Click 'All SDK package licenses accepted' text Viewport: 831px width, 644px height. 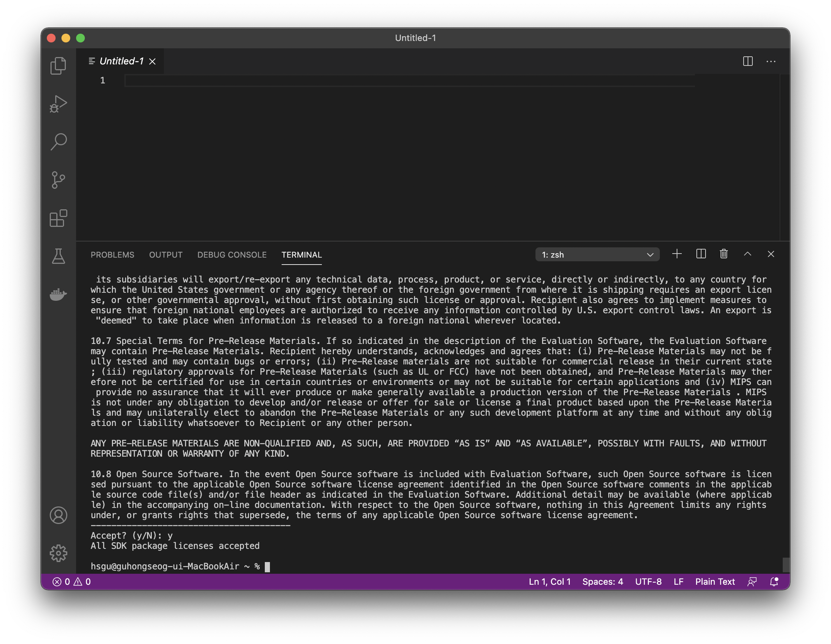click(175, 546)
